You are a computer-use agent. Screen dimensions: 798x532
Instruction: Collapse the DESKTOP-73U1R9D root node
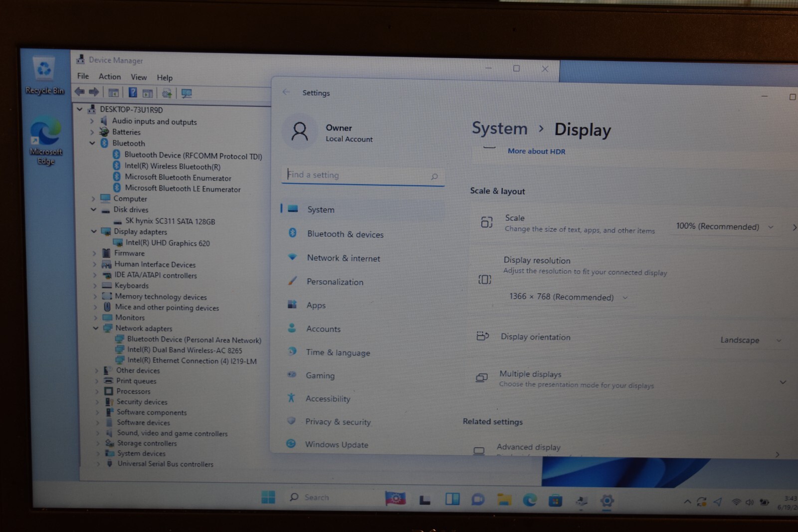coord(80,109)
